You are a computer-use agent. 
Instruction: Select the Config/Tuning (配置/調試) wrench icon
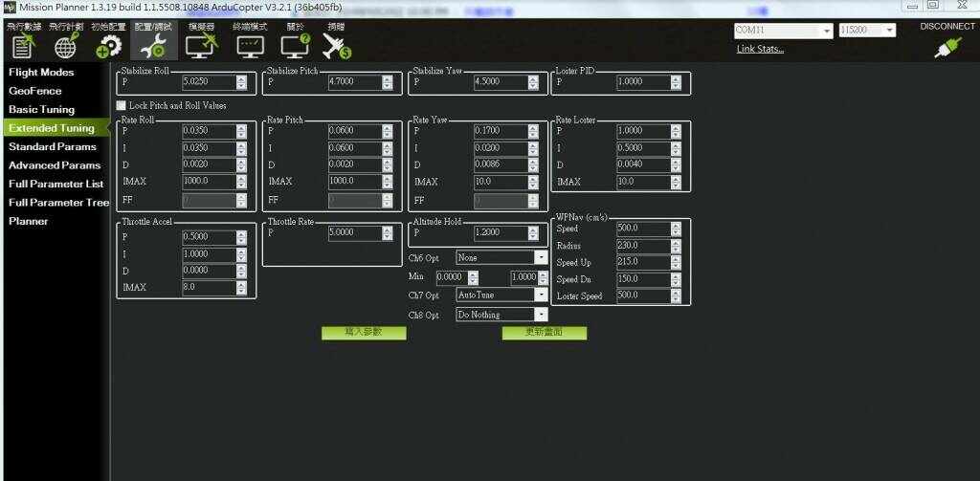[x=153, y=45]
